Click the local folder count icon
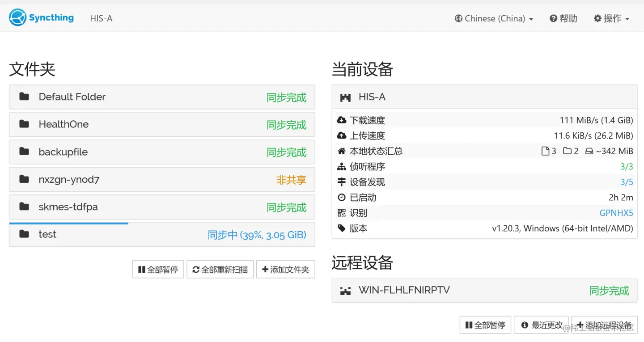Image resolution: width=644 pixels, height=342 pixels. pos(567,151)
